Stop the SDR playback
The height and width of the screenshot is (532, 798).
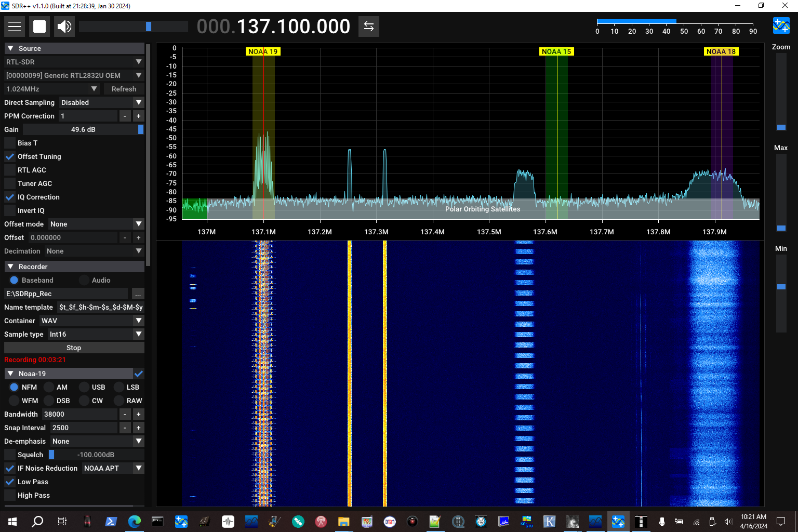point(39,26)
